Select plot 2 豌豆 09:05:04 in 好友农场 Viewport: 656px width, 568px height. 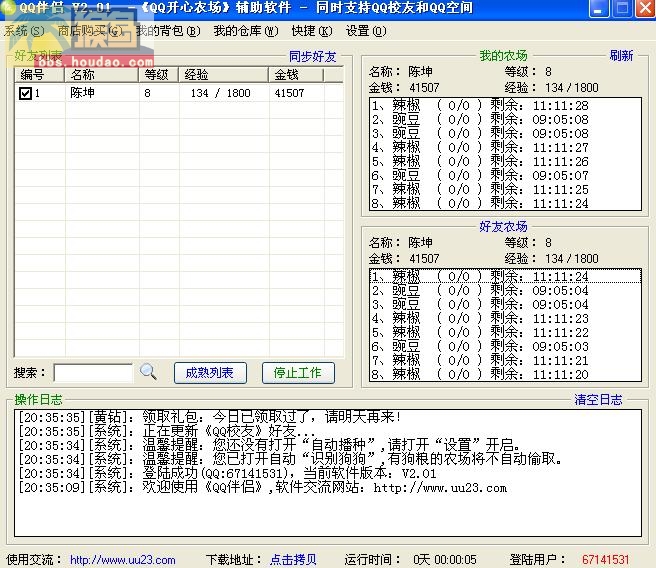[x=505, y=290]
